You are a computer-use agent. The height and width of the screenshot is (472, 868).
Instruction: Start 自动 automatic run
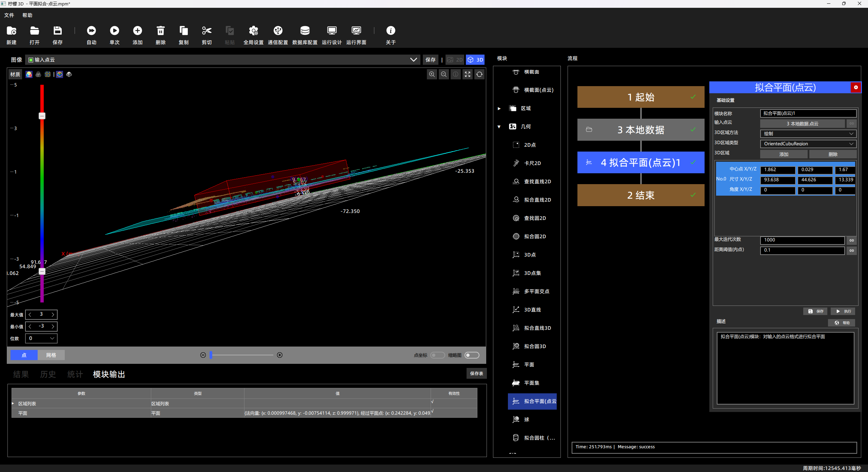pos(92,31)
